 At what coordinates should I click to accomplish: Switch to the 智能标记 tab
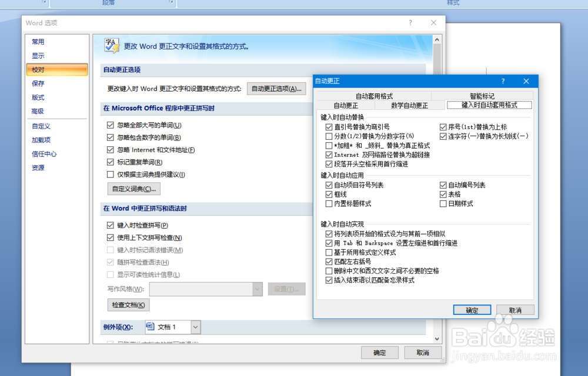(x=482, y=96)
